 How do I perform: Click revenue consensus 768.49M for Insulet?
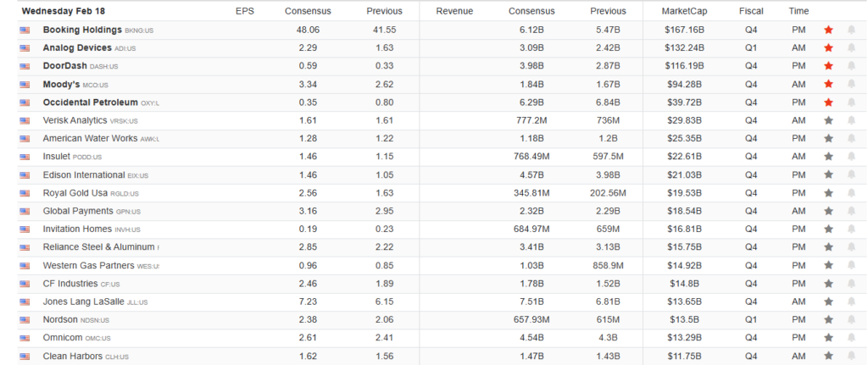point(531,157)
